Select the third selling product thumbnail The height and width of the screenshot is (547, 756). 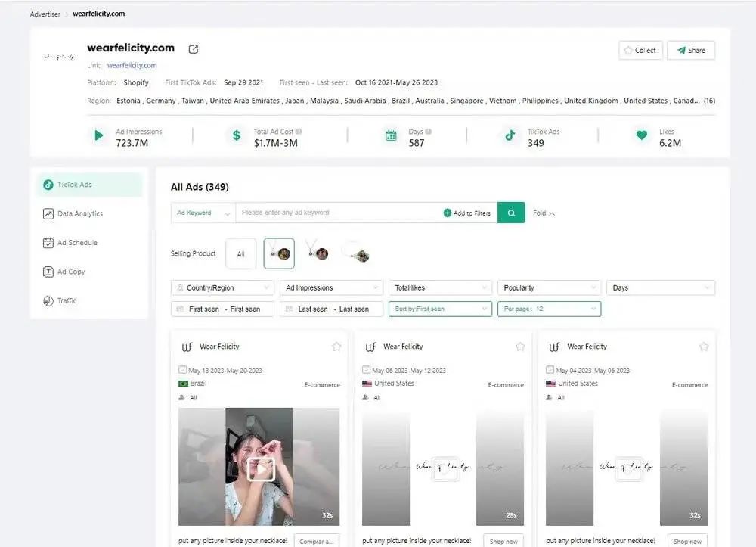tap(355, 253)
